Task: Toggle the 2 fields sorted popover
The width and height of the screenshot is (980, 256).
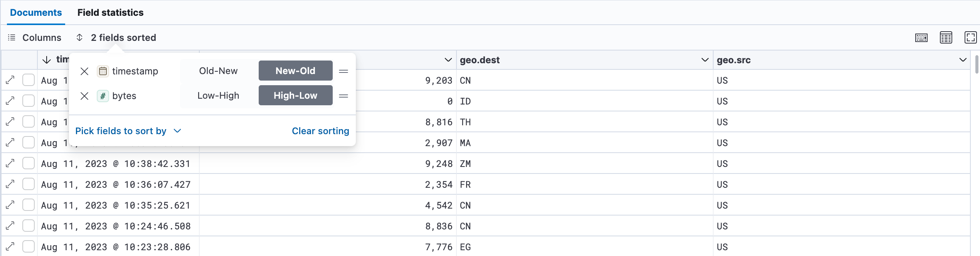Action: pos(116,37)
